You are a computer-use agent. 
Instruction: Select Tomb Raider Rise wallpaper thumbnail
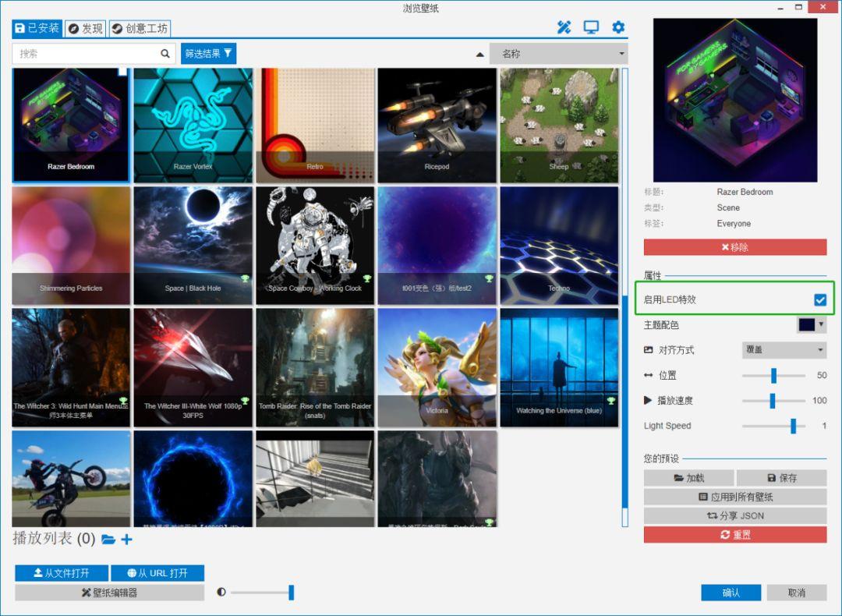coord(315,367)
